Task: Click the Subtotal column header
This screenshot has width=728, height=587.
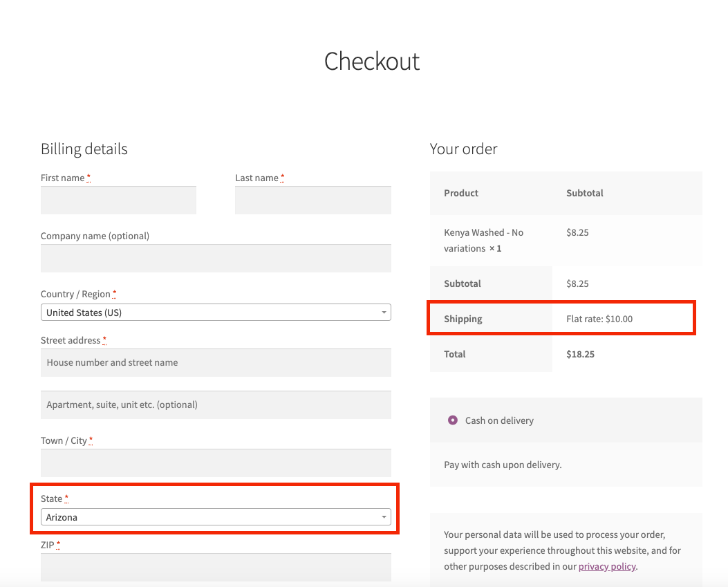Action: pyautogui.click(x=584, y=193)
